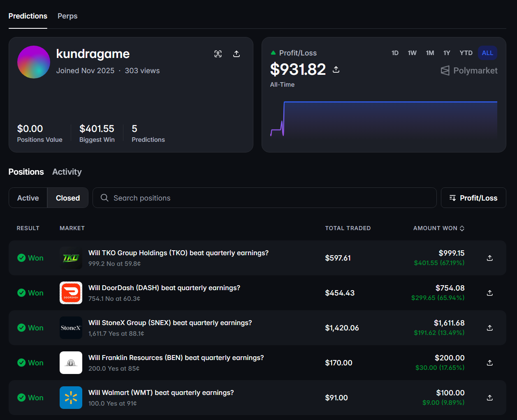Set chart range to YTD
This screenshot has width=517, height=420.
click(466, 53)
